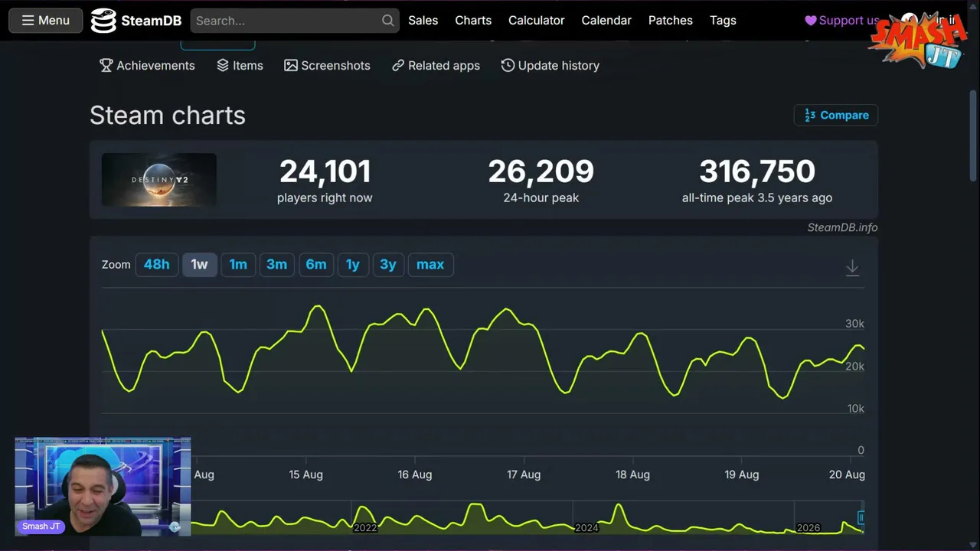Click the 17 Aug axis label
This screenshot has width=980, height=551.
coord(524,474)
